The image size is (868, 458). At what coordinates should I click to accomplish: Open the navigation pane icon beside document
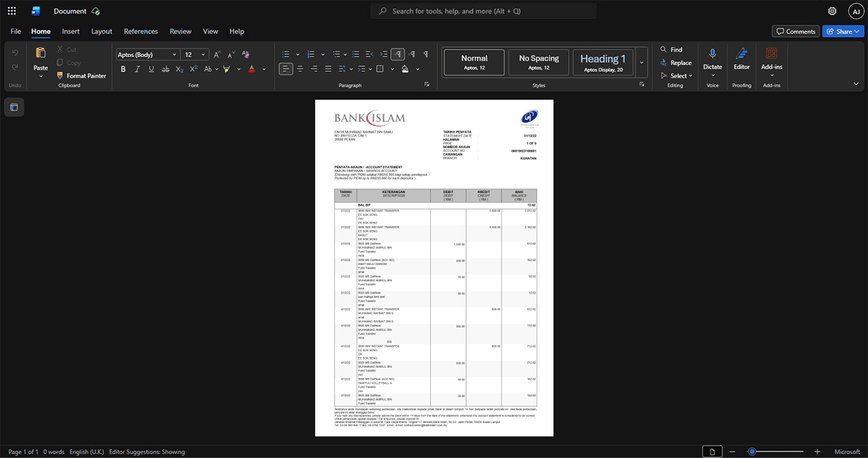click(14, 107)
